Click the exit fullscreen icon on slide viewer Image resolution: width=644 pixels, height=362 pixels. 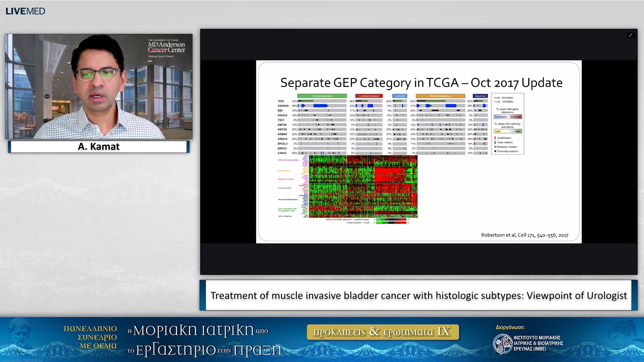pos(631,35)
